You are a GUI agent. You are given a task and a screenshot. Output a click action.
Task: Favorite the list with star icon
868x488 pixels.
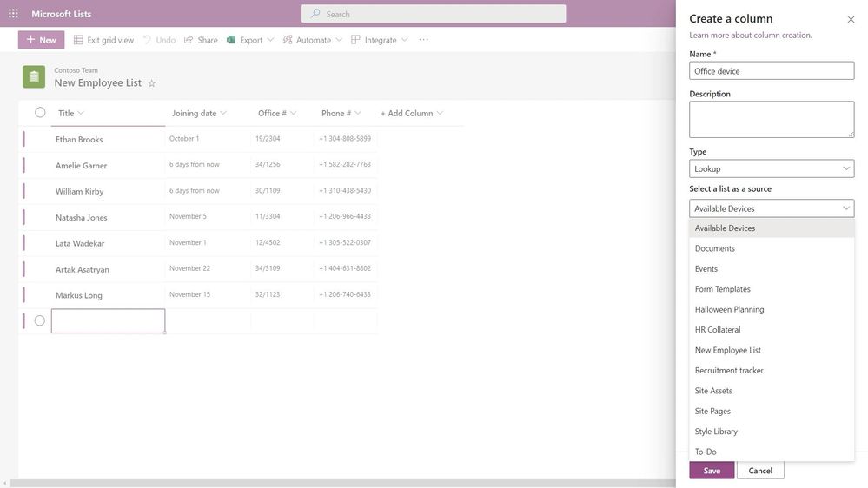pos(152,83)
